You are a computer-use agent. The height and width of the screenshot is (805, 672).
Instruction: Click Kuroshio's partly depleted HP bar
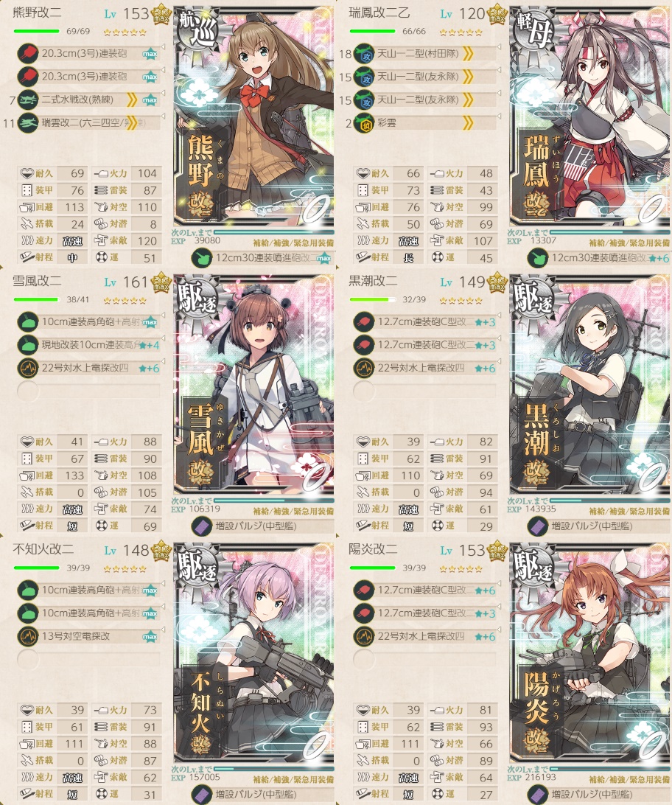click(372, 299)
